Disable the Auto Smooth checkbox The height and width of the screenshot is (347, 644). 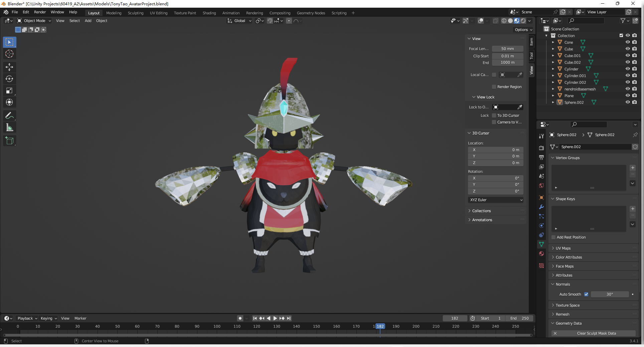coord(586,294)
